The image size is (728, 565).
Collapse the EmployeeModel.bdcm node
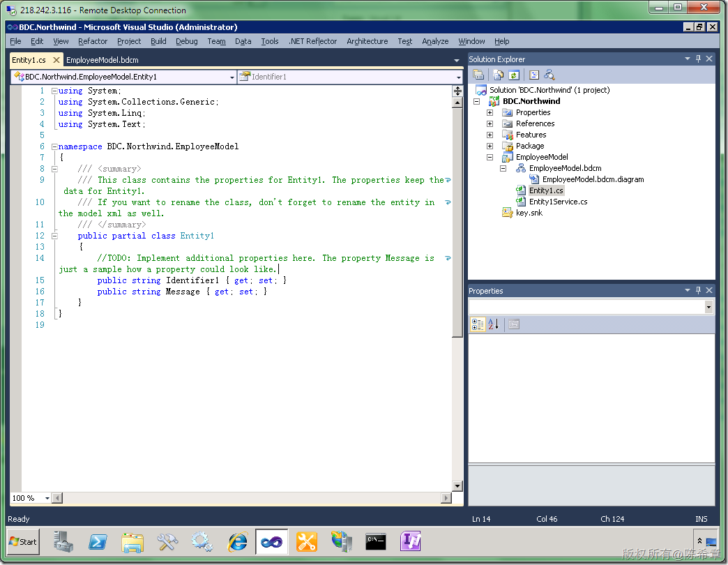click(503, 169)
